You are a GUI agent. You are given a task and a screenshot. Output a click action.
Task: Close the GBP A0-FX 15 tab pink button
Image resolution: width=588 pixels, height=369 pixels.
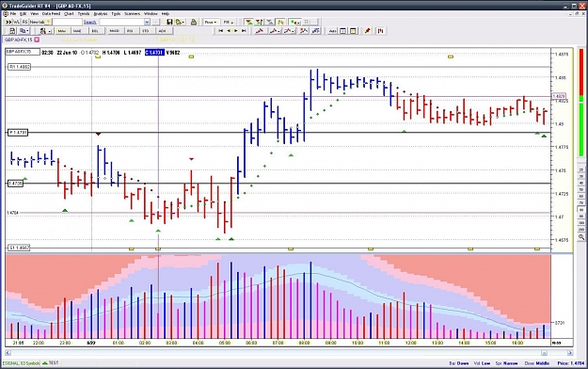click(x=37, y=40)
